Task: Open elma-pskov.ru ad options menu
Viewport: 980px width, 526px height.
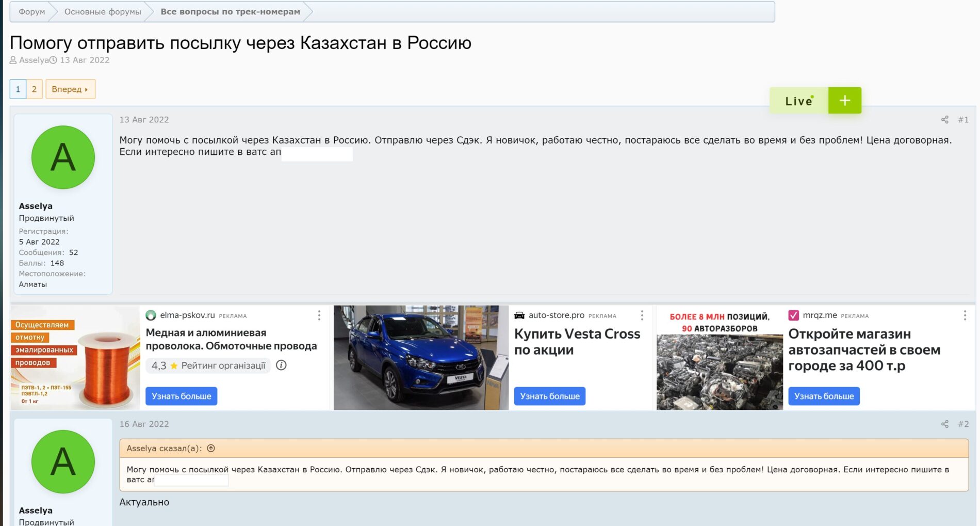Action: [319, 315]
